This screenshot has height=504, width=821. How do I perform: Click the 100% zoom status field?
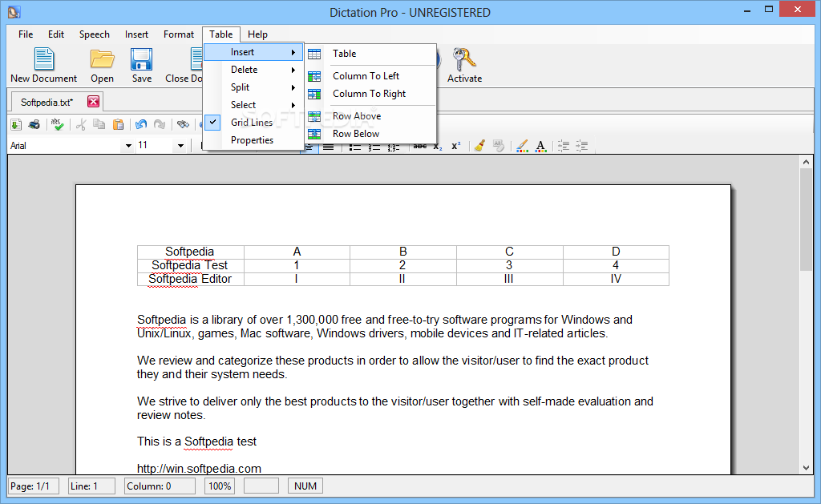point(220,486)
